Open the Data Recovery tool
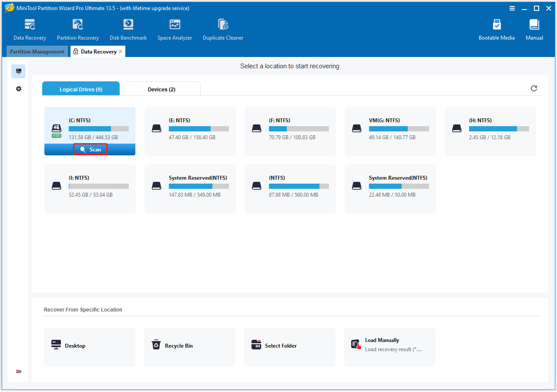This screenshot has height=392, width=557. point(29,28)
